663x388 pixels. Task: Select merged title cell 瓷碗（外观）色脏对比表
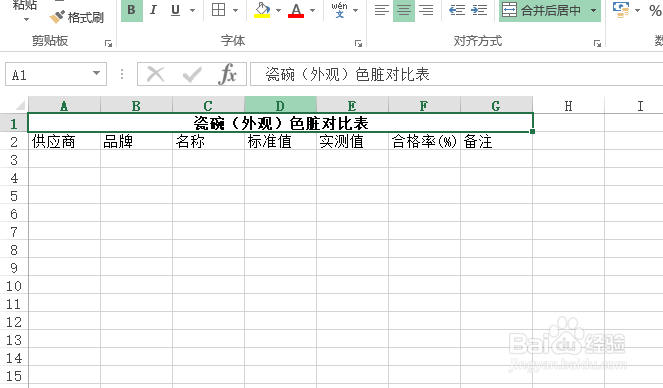click(x=280, y=123)
